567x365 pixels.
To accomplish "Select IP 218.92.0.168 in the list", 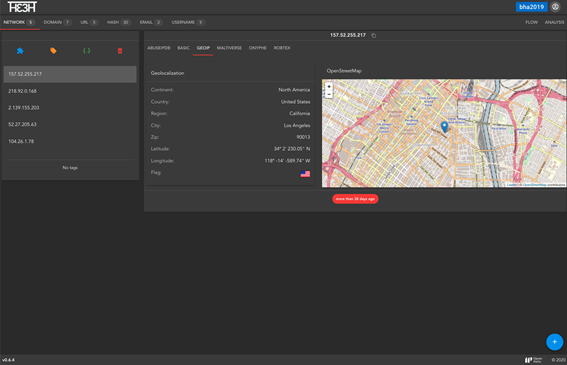I will 70,91.
